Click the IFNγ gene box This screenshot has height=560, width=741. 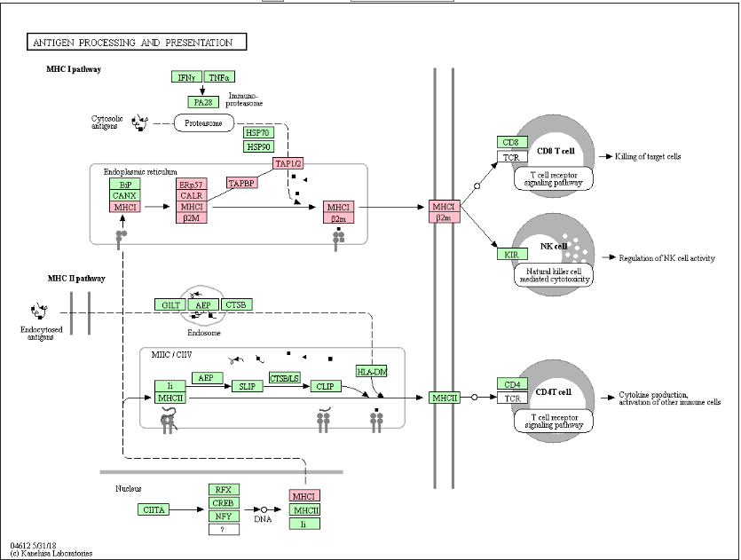coord(186,78)
